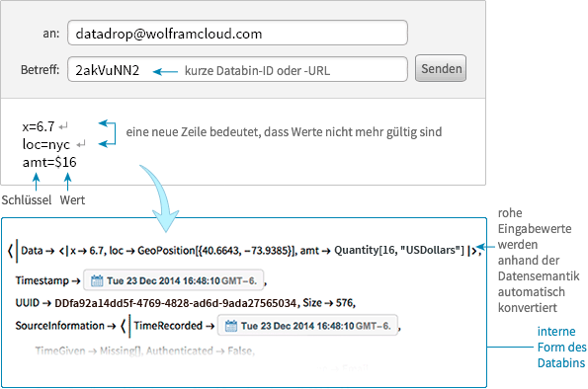Click the address 'datadrop@wolframcloud.com'
Screen dimensions: 588x389
(x=169, y=35)
